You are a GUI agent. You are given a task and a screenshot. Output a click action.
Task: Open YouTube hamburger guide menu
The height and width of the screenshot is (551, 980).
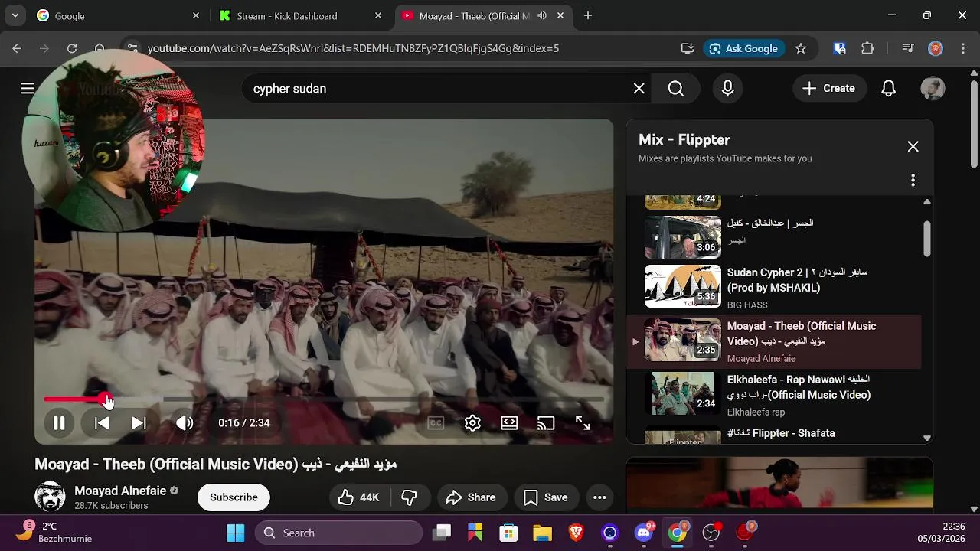pyautogui.click(x=28, y=89)
